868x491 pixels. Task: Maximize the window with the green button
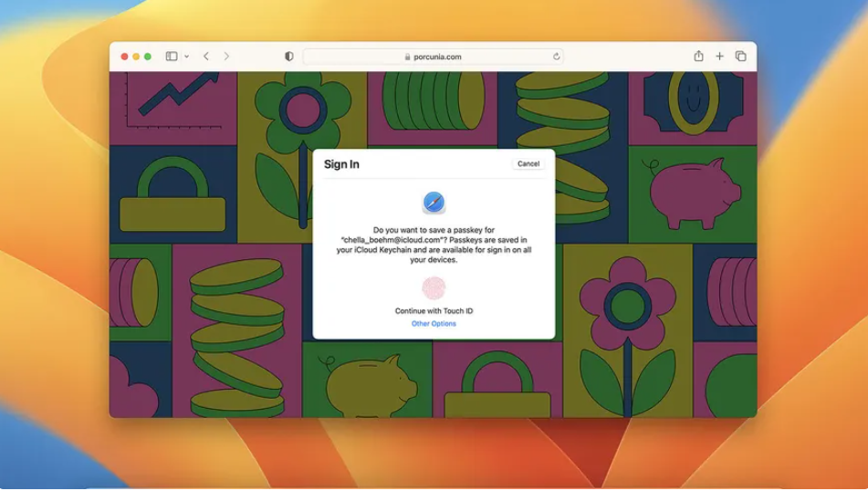click(148, 57)
